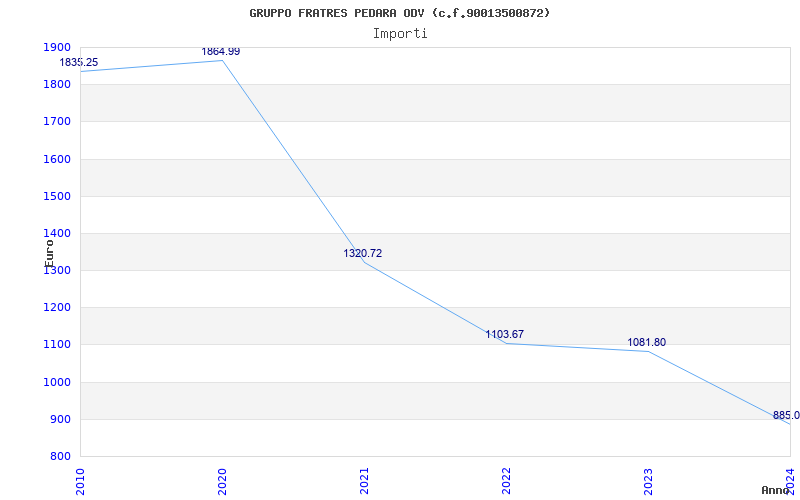This screenshot has width=800, height=500.
Task: Click the y-axis value 1100
Action: coord(57,345)
